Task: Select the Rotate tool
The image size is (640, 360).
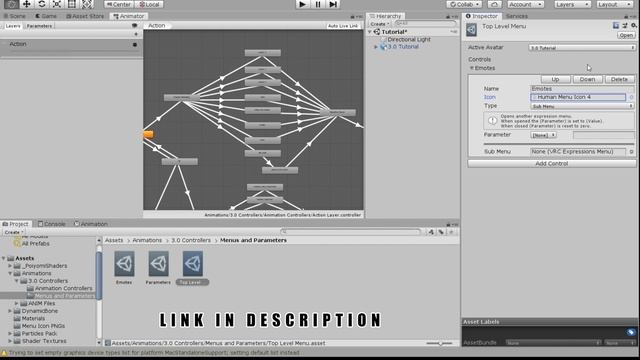Action: (42, 4)
